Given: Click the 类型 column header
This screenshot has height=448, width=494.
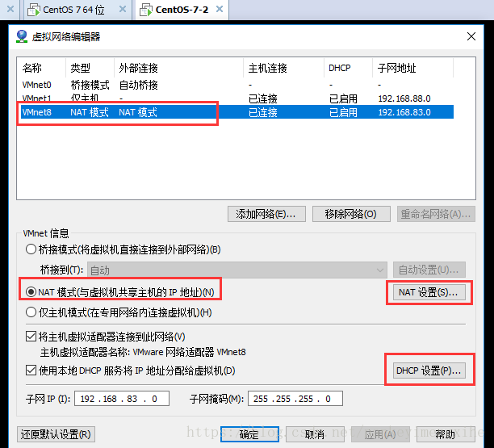Looking at the screenshot, I should coord(90,68).
